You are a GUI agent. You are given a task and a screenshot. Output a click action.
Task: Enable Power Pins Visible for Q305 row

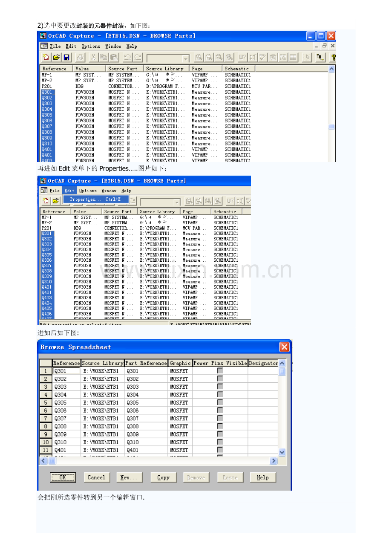(220, 402)
